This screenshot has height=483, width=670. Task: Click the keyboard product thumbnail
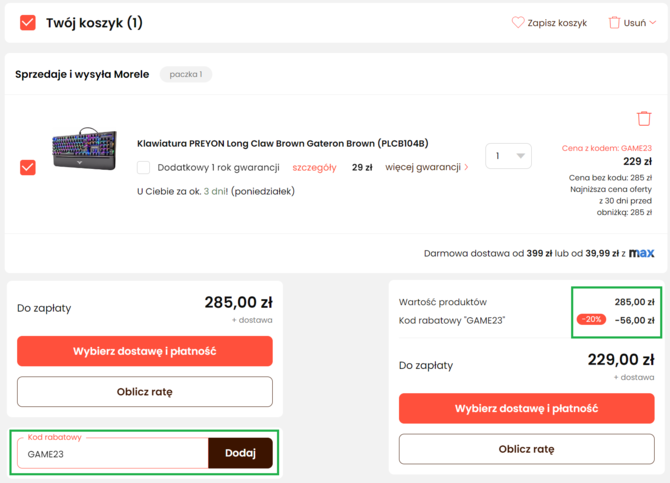coord(85,148)
